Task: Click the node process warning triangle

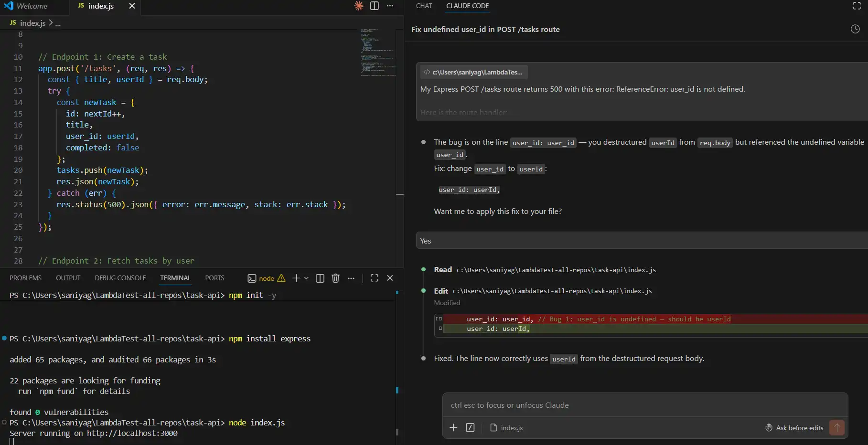Action: click(x=281, y=278)
